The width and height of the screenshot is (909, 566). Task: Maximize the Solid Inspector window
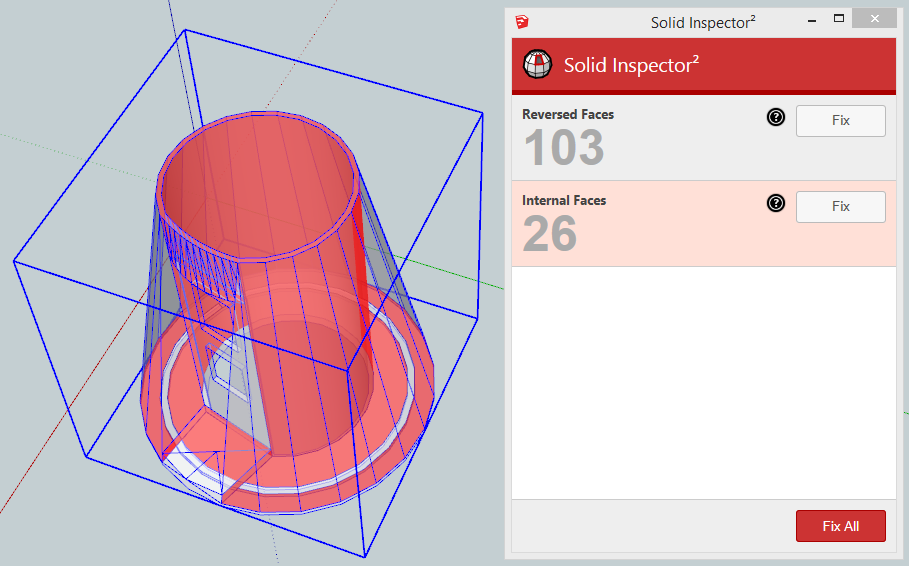click(x=839, y=18)
